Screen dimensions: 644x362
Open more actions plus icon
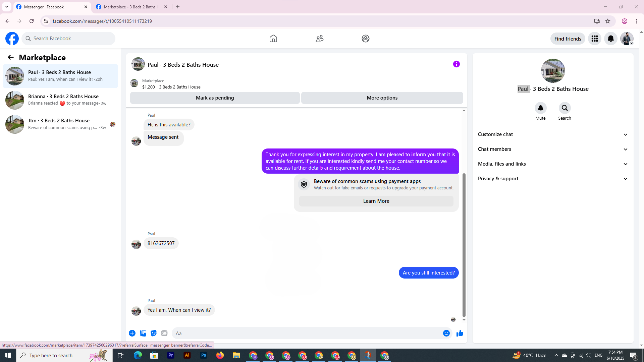pyautogui.click(x=132, y=333)
